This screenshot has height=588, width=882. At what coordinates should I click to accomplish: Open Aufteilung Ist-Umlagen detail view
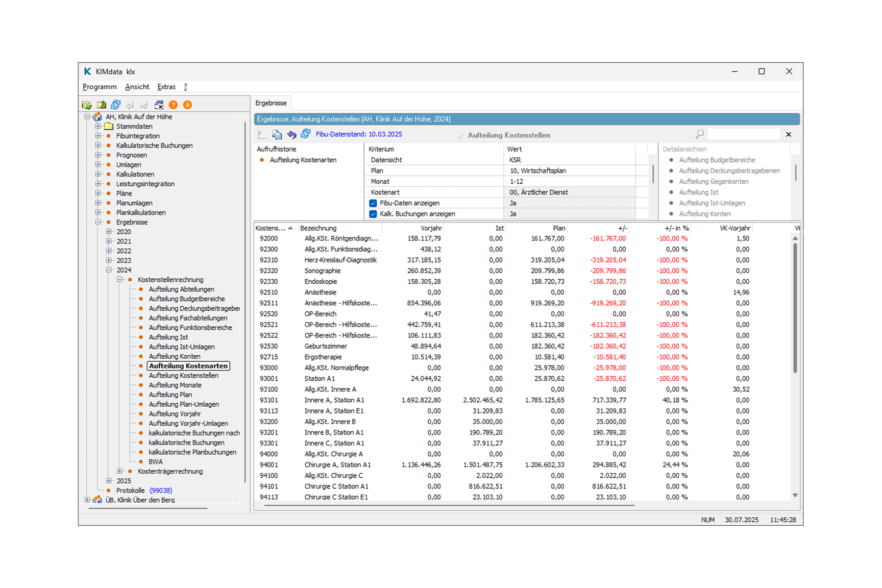pos(712,203)
